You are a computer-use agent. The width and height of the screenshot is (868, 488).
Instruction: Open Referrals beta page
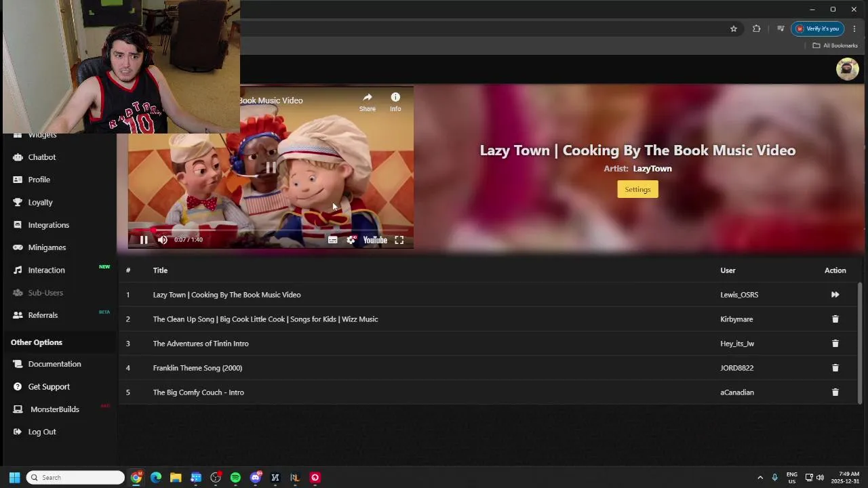(43, 315)
